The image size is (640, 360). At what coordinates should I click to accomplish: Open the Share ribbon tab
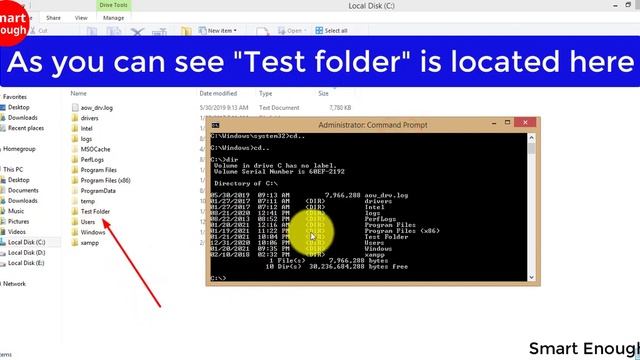(x=53, y=18)
